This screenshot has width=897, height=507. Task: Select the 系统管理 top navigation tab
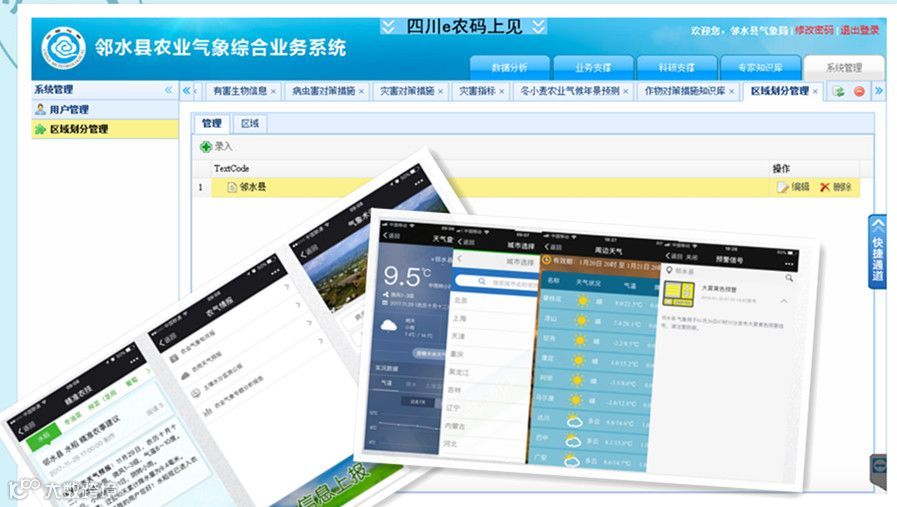pos(844,68)
